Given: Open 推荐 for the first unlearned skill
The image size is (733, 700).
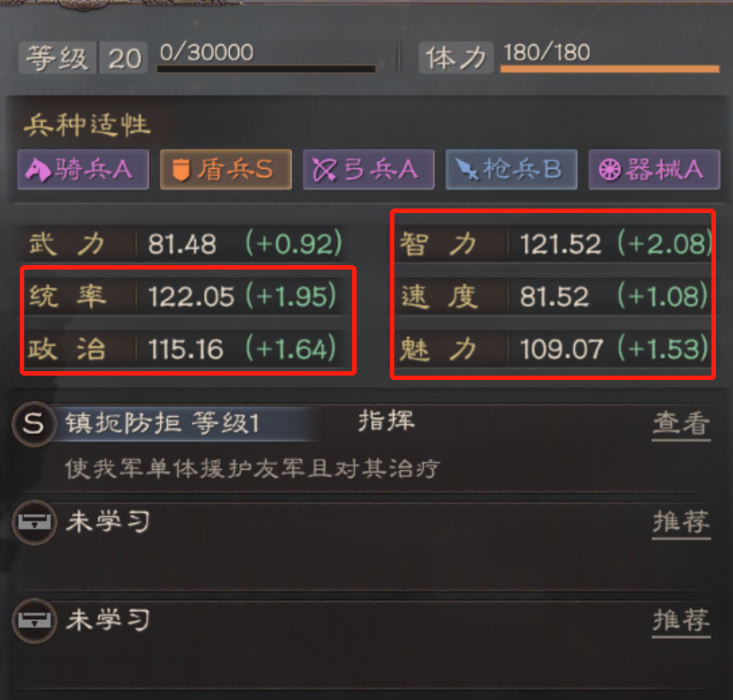Looking at the screenshot, I should point(681,522).
